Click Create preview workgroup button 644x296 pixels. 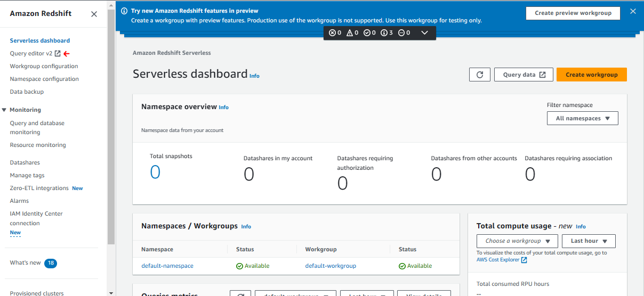tap(573, 13)
